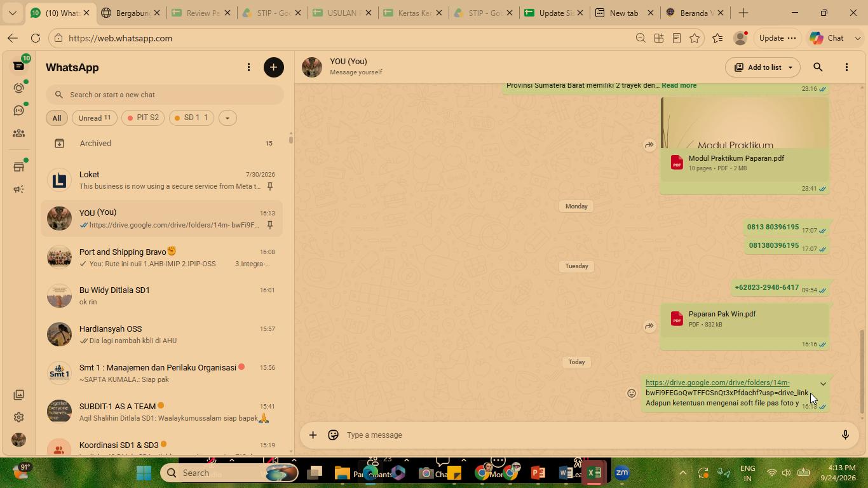This screenshot has height=488, width=868.
Task: Open message options chevron on drive link
Action: pyautogui.click(x=823, y=384)
